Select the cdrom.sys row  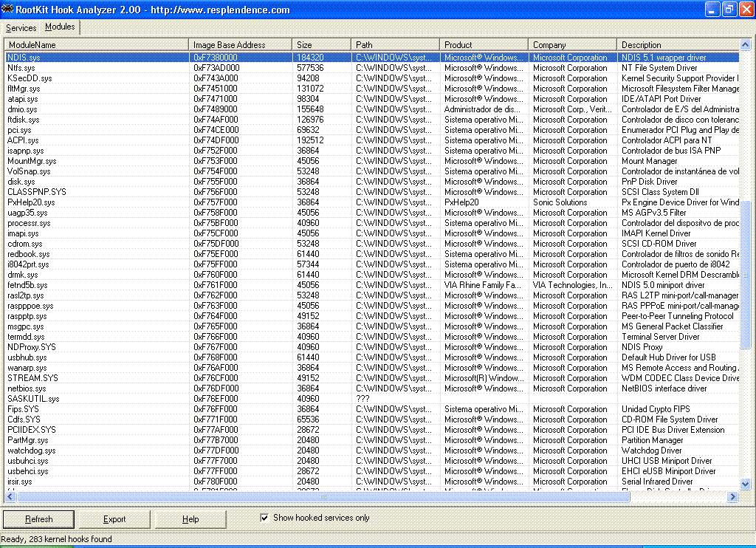point(372,244)
